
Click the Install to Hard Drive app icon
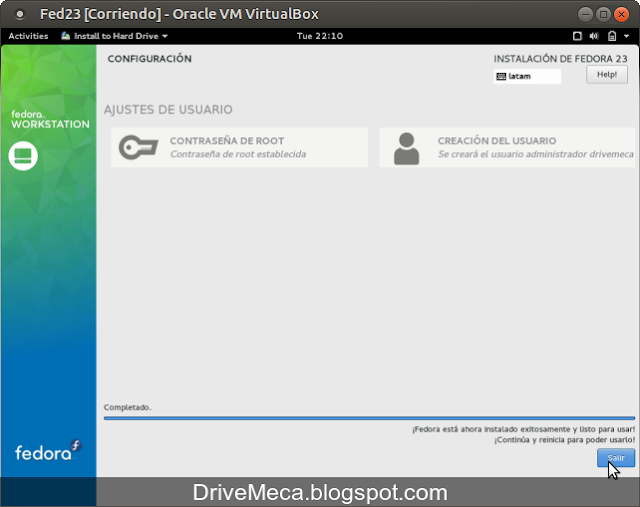[x=65, y=36]
